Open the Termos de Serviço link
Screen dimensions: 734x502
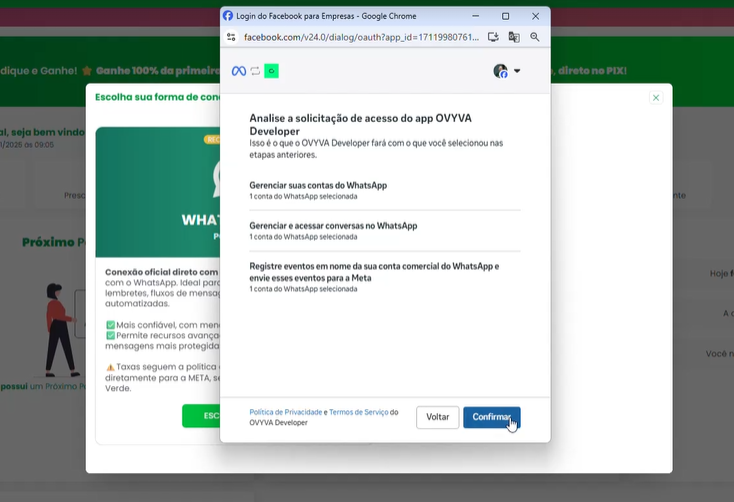coord(358,412)
